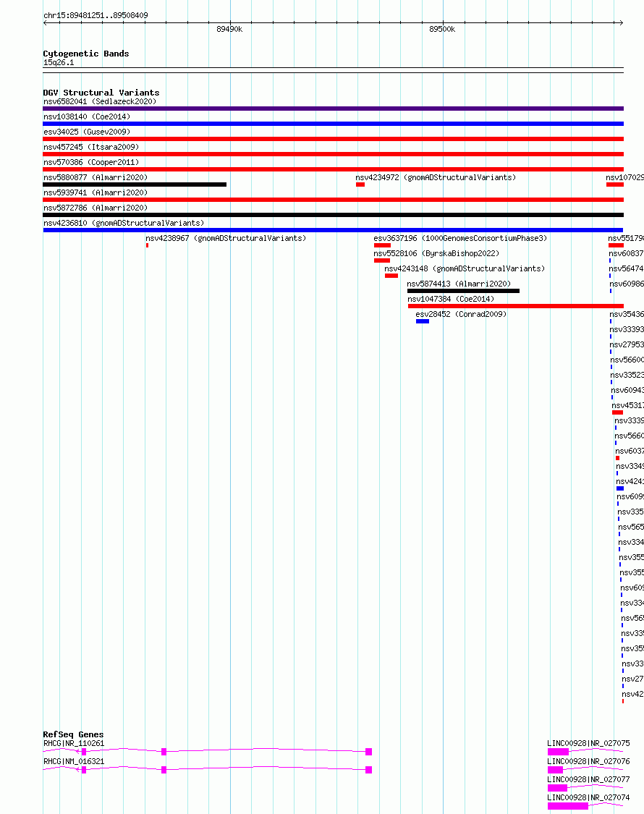
Task: Select nsv4243148 (gnomADStructuralVariants) label
Action: [465, 268]
